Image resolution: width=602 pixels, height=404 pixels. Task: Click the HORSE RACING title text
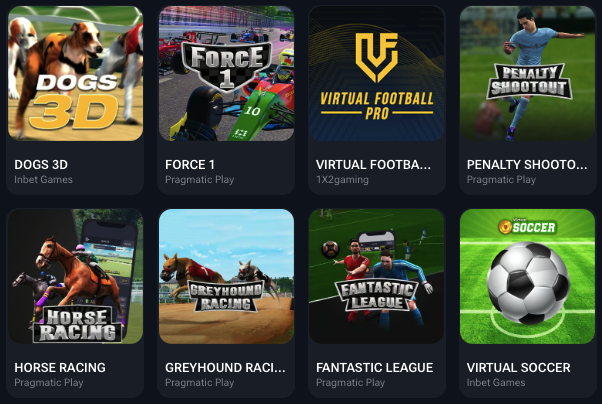[60, 368]
